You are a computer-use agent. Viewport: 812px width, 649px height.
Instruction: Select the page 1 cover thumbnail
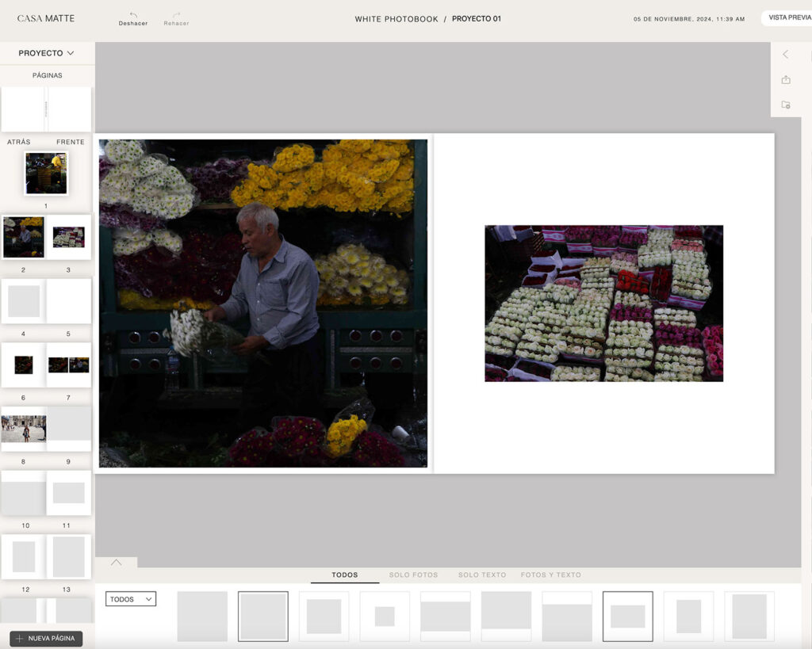46,174
